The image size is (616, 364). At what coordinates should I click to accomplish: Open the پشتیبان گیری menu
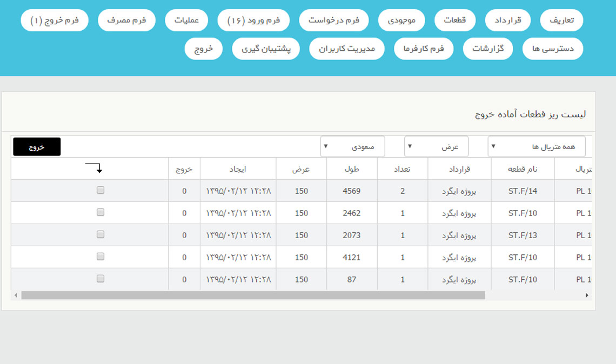[266, 49]
